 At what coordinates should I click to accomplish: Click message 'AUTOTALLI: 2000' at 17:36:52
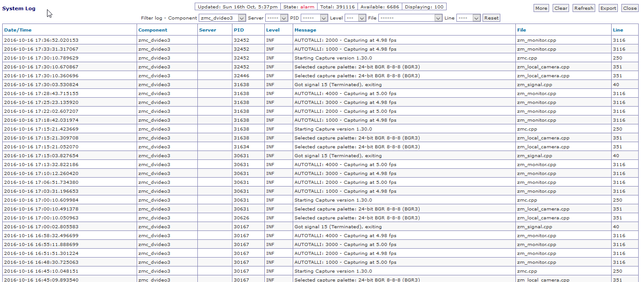click(346, 40)
